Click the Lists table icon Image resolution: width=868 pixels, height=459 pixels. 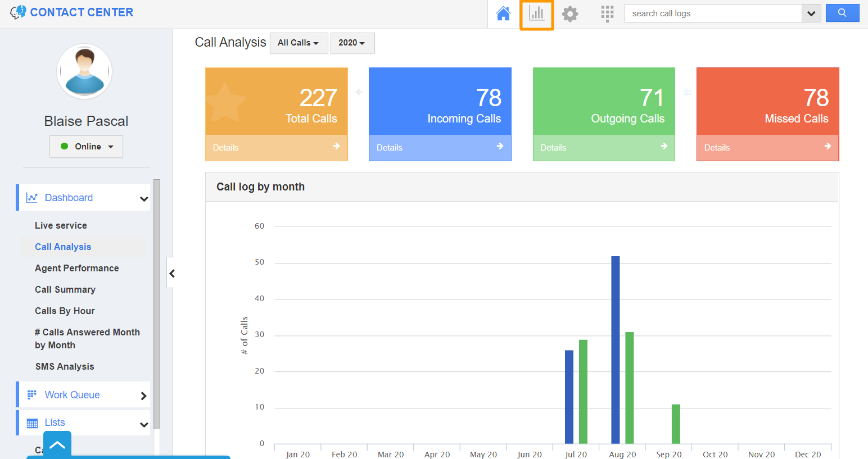point(32,422)
